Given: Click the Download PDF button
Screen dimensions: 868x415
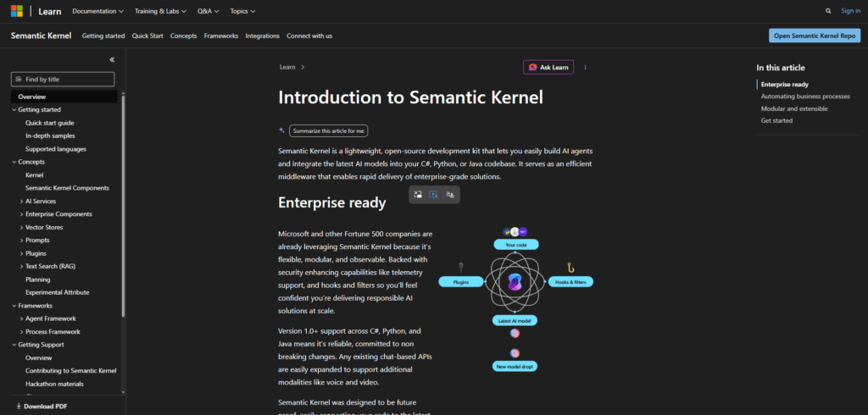Looking at the screenshot, I should [x=42, y=407].
